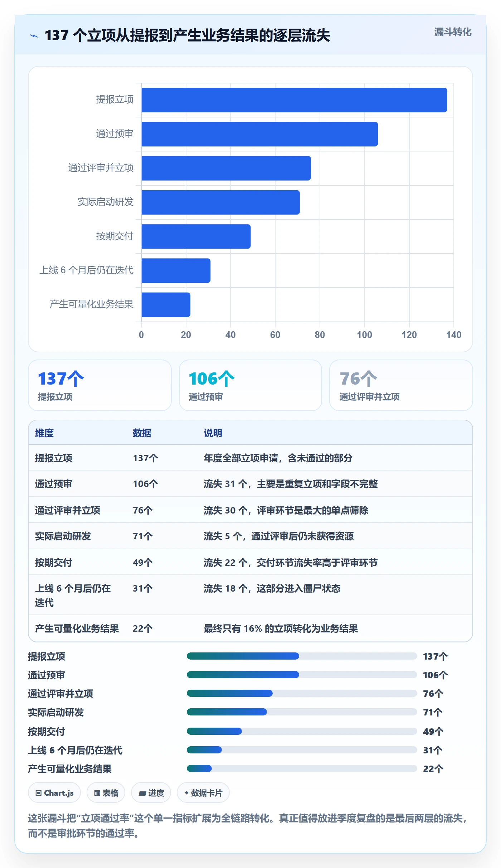Click description 流失 30 个，评审环节是最大的单点筛除
The height and width of the screenshot is (868, 501).
(x=286, y=510)
